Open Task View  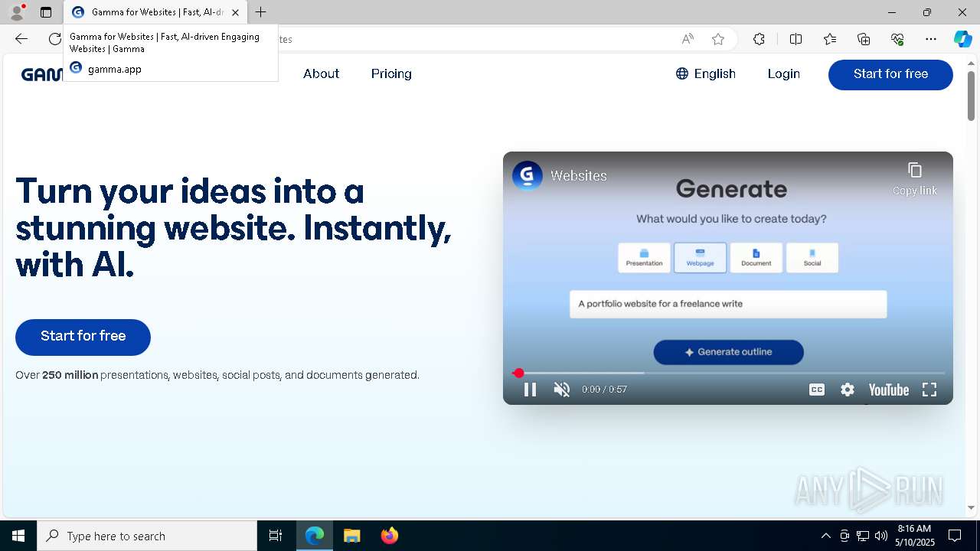point(276,536)
